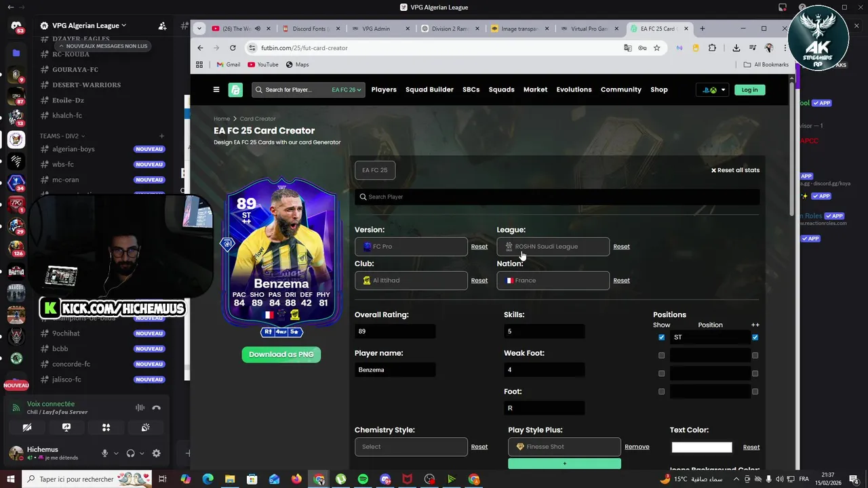Go back in Chrome browser
868x488 pixels.
tap(200, 48)
